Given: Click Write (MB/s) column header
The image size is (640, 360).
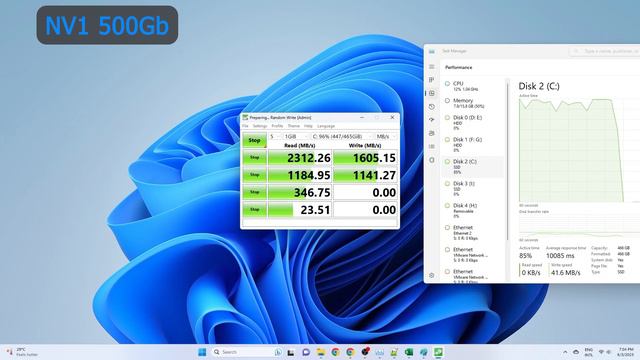Looking at the screenshot, I should (365, 145).
